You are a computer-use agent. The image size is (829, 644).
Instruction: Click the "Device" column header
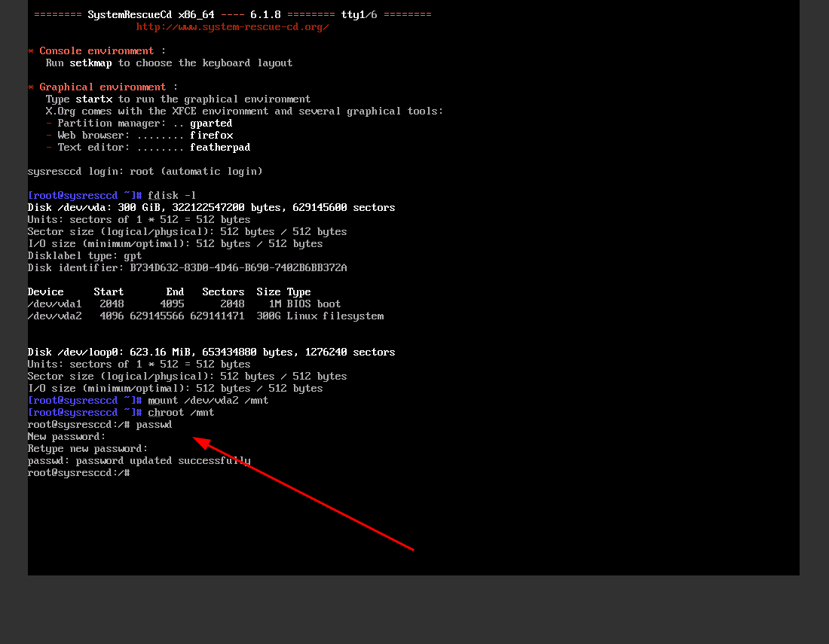tap(45, 292)
